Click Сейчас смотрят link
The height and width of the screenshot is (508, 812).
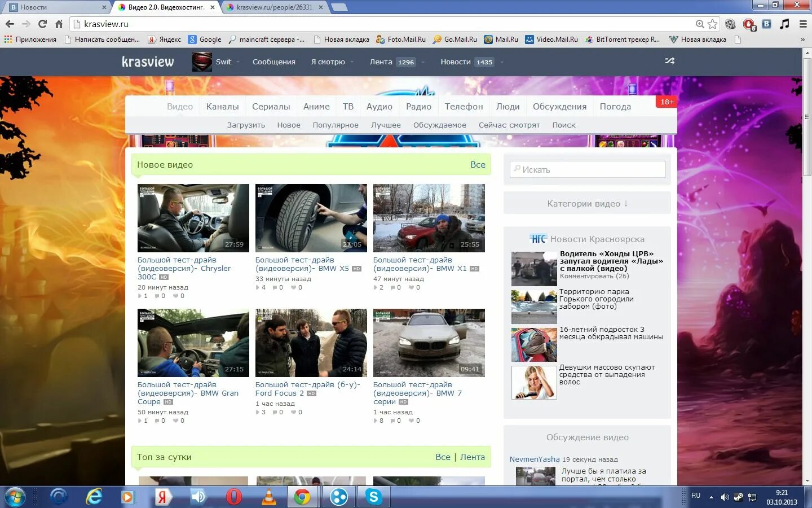(509, 125)
